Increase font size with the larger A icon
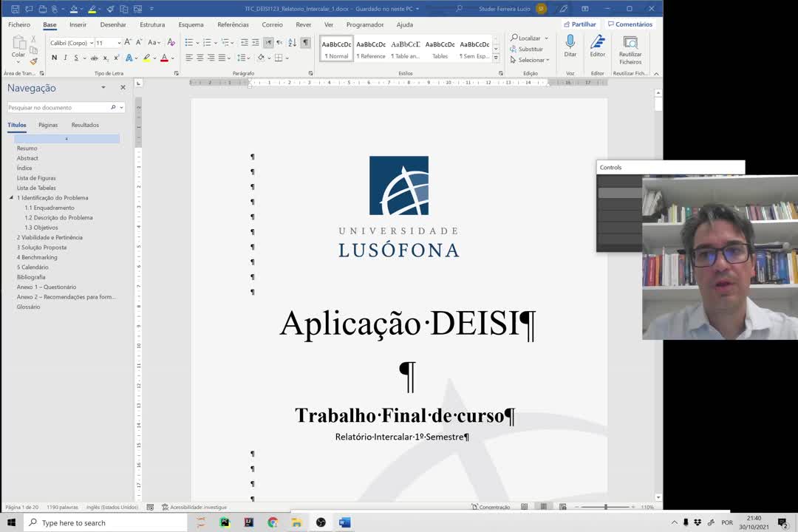The image size is (798, 532). (x=128, y=43)
